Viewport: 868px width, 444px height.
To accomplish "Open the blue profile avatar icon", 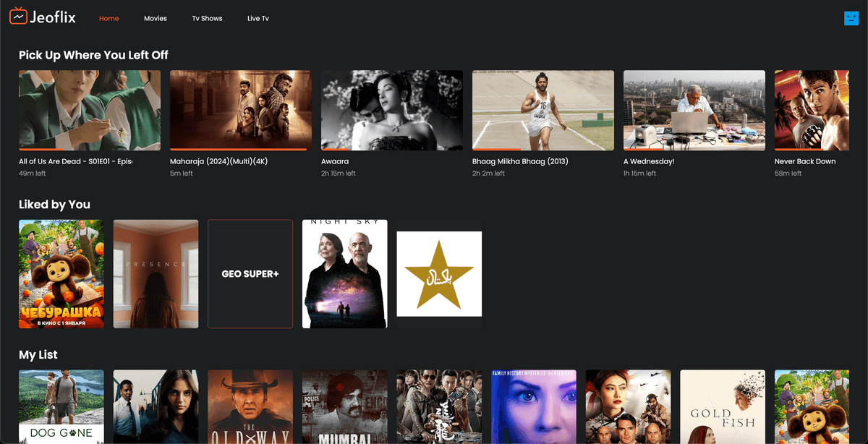I will [851, 18].
